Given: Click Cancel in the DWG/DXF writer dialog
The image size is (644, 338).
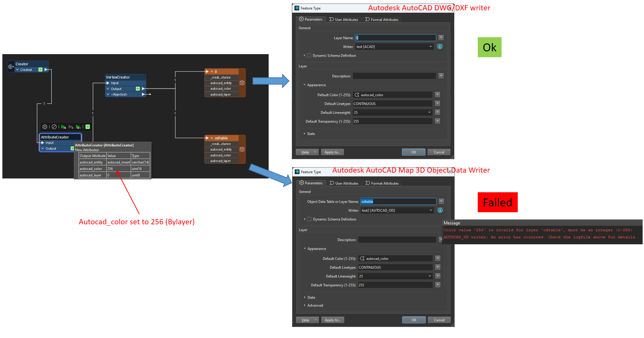Looking at the screenshot, I should click(x=439, y=152).
